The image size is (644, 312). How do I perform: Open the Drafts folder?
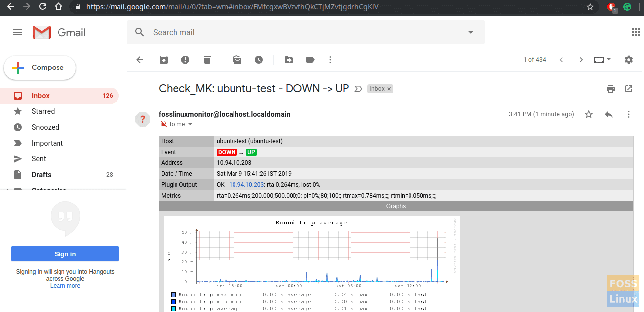click(x=59, y=175)
